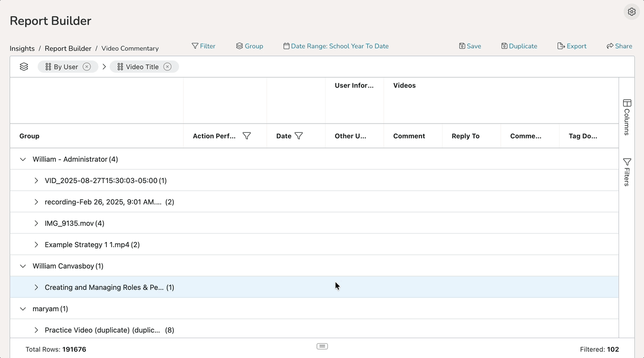Open the Filters side panel
The image size is (644, 358).
click(x=627, y=172)
